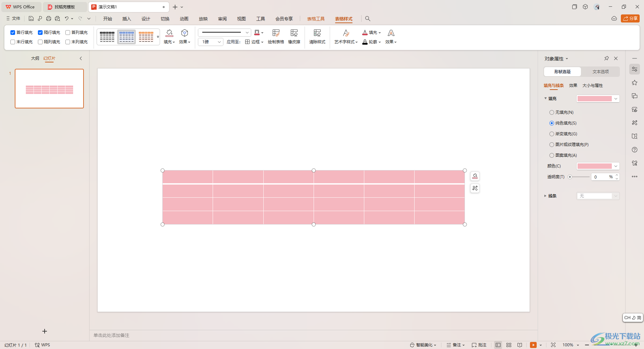Click the Print icon

tap(49, 18)
